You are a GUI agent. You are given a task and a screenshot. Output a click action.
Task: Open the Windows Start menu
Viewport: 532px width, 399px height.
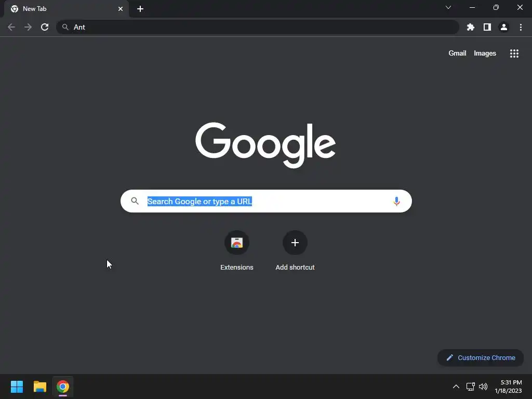(x=17, y=387)
